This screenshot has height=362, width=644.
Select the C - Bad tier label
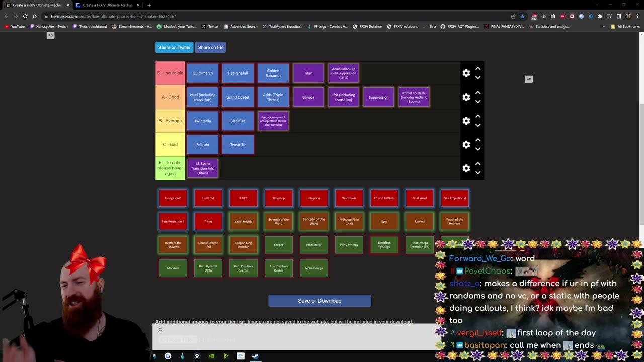[x=170, y=145]
